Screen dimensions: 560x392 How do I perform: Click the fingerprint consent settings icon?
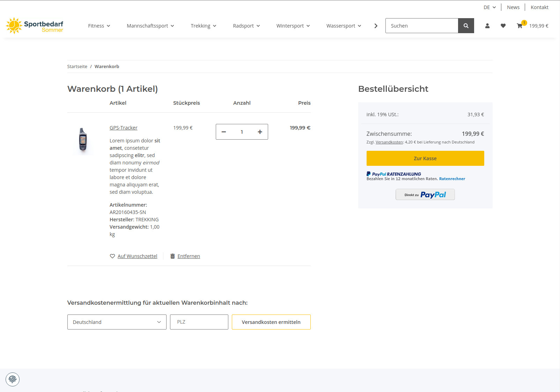pyautogui.click(x=13, y=379)
